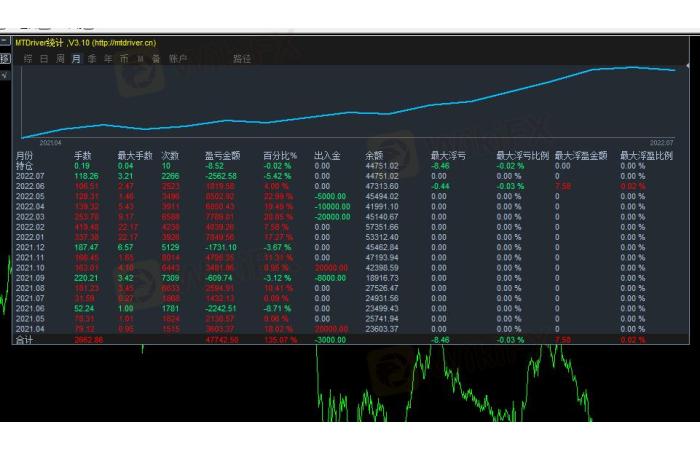Select the 2022.07 month row
700x450 pixels.
tap(30, 175)
